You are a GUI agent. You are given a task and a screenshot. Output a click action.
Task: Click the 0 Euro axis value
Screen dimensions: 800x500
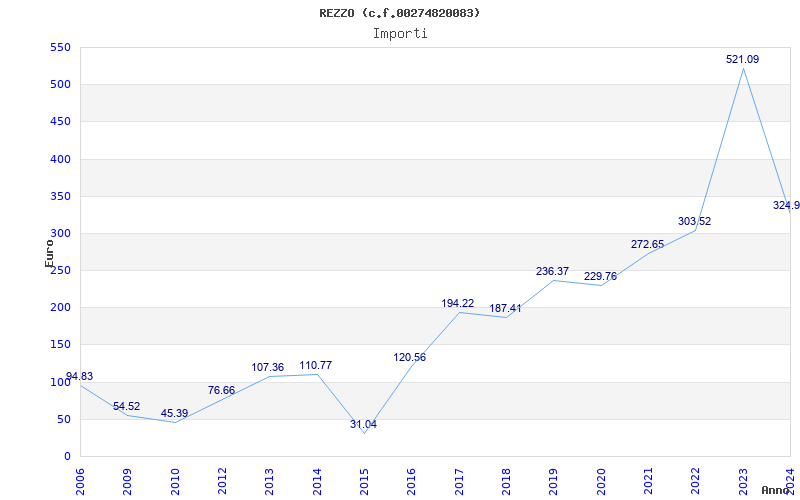coord(67,457)
